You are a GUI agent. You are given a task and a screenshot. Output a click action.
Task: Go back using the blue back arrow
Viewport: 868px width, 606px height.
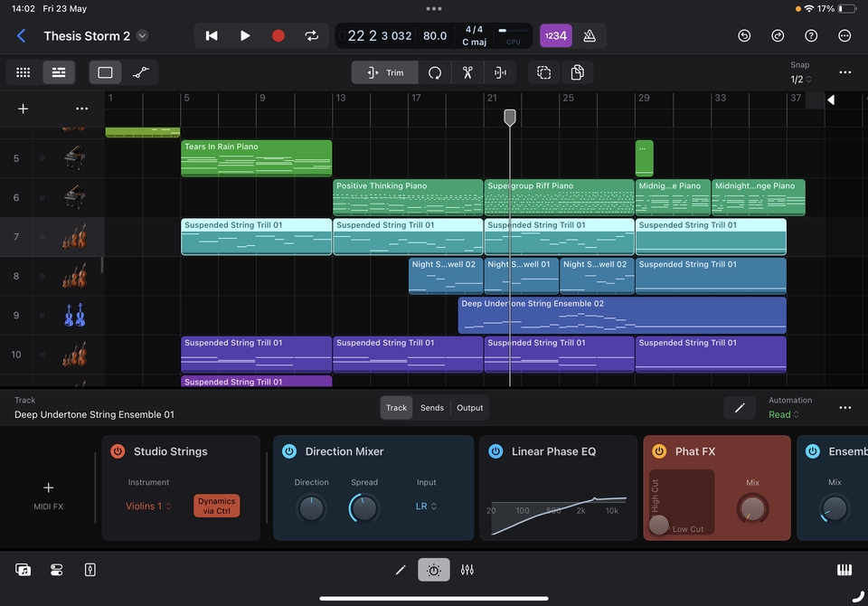21,36
